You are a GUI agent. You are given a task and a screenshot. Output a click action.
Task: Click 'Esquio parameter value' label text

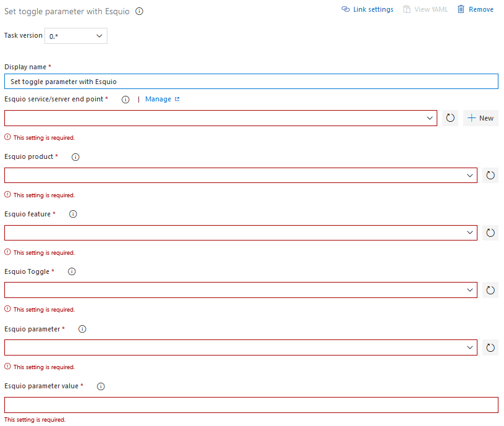41,386
